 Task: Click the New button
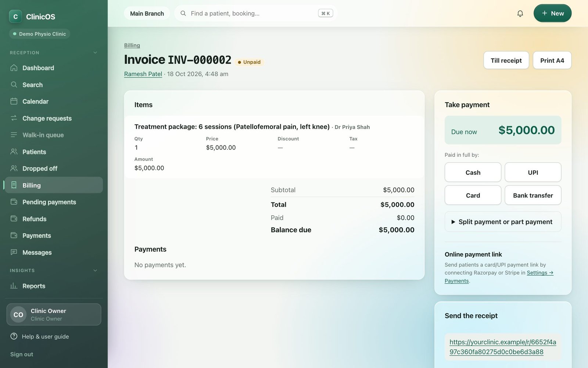pos(552,13)
